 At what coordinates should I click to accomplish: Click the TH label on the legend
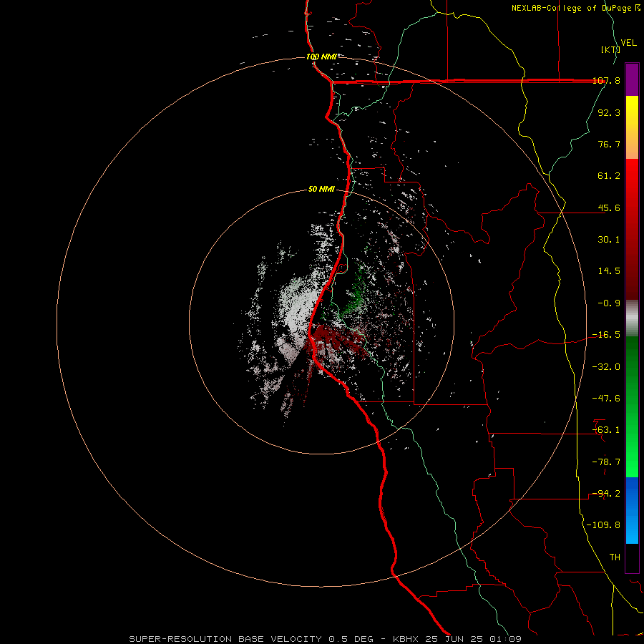tap(615, 557)
